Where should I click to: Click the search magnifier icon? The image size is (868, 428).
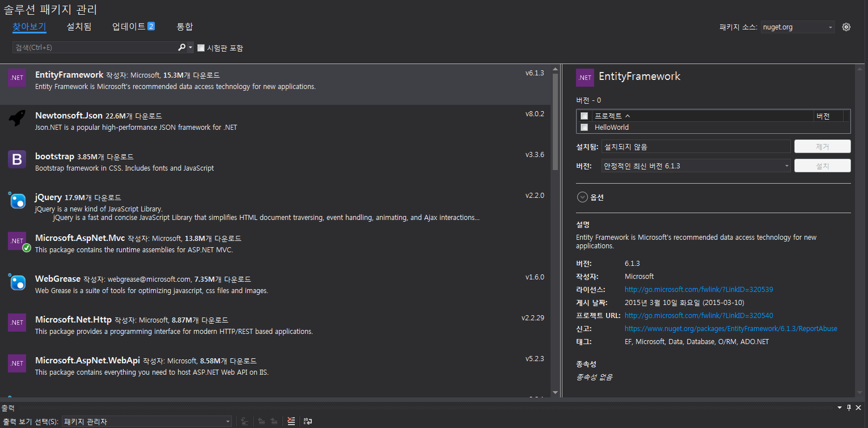[182, 48]
